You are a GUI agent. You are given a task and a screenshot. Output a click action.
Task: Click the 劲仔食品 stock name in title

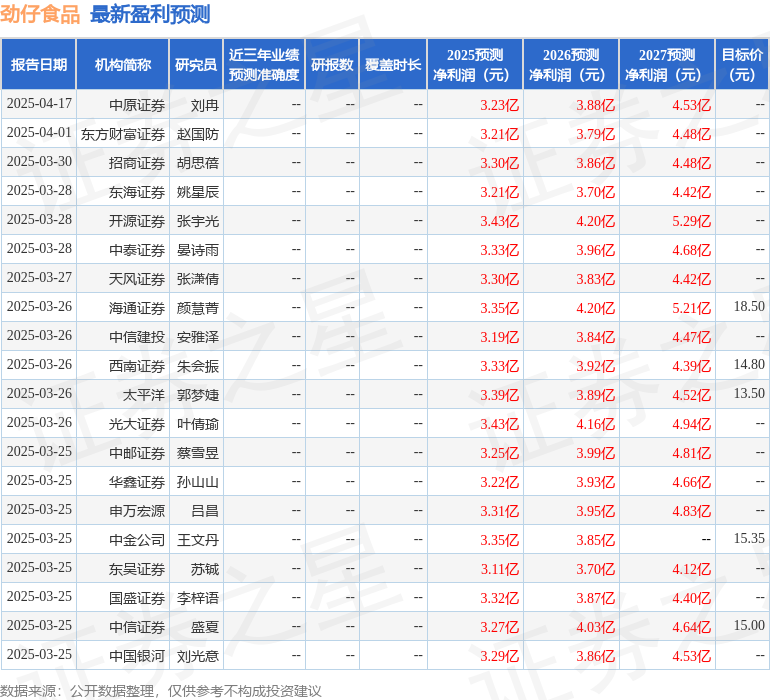(x=40, y=14)
